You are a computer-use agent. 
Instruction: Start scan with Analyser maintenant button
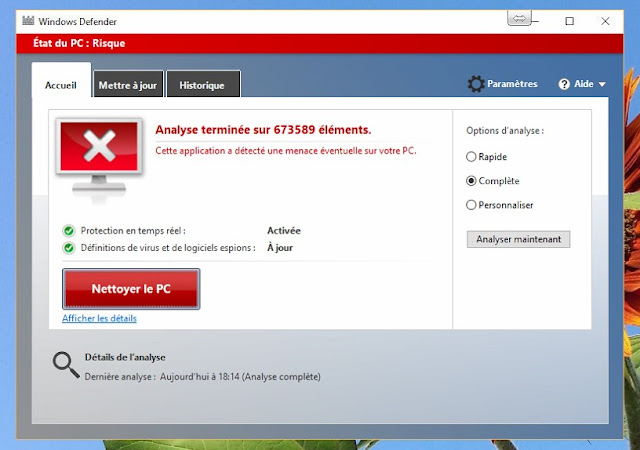click(518, 239)
